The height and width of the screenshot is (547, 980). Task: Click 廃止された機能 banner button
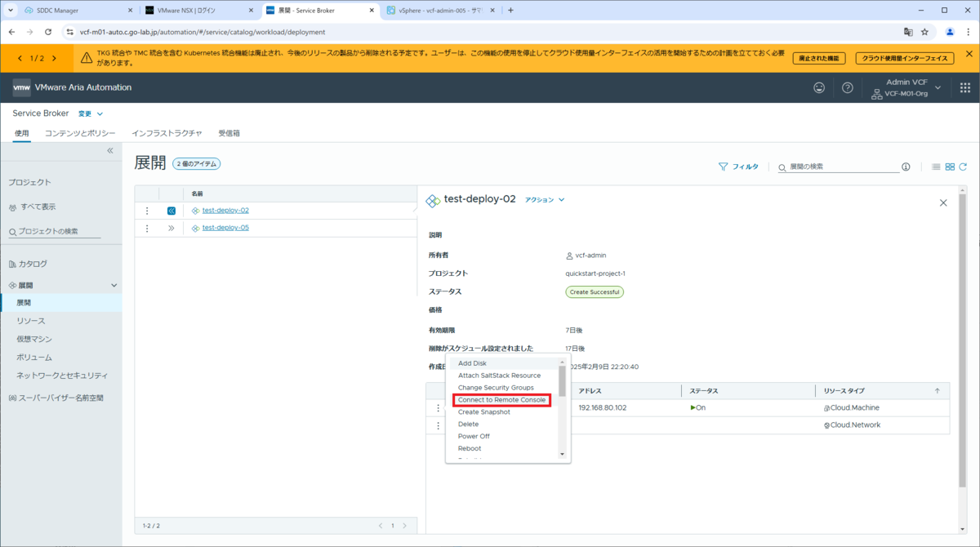[x=819, y=59]
